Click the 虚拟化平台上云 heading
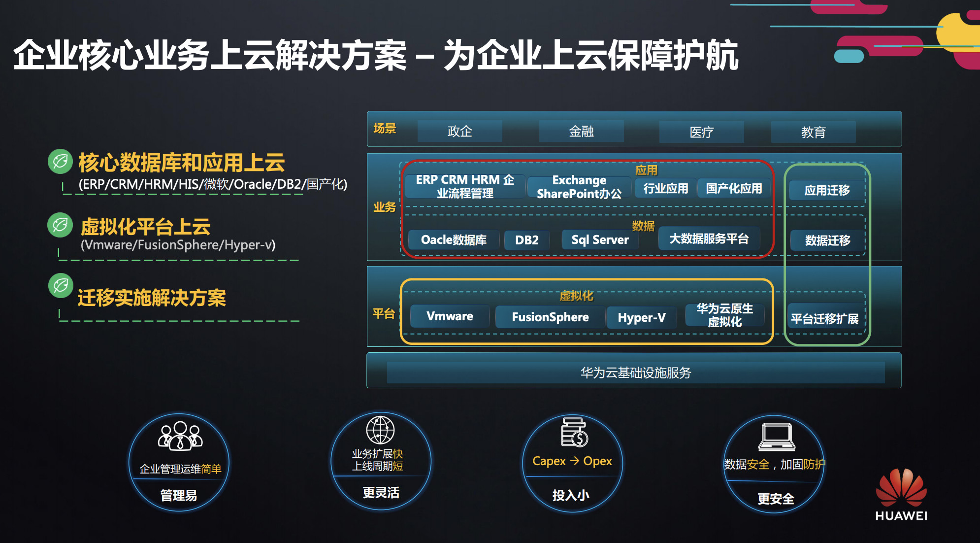Viewport: 980px width, 543px height. coord(145,227)
